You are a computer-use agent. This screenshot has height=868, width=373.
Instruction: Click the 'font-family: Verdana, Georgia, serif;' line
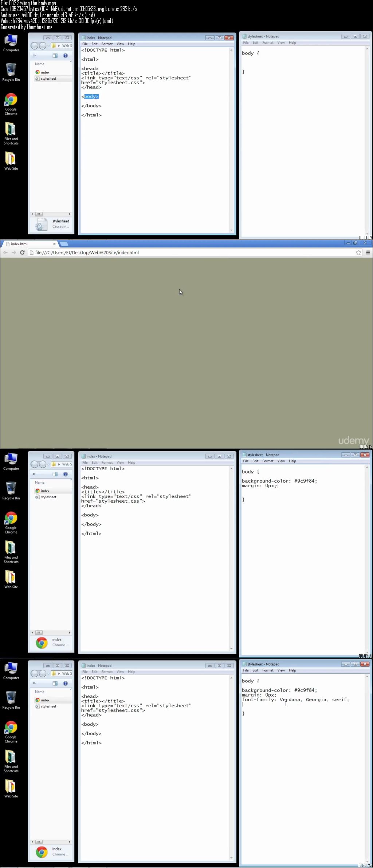[x=295, y=699]
